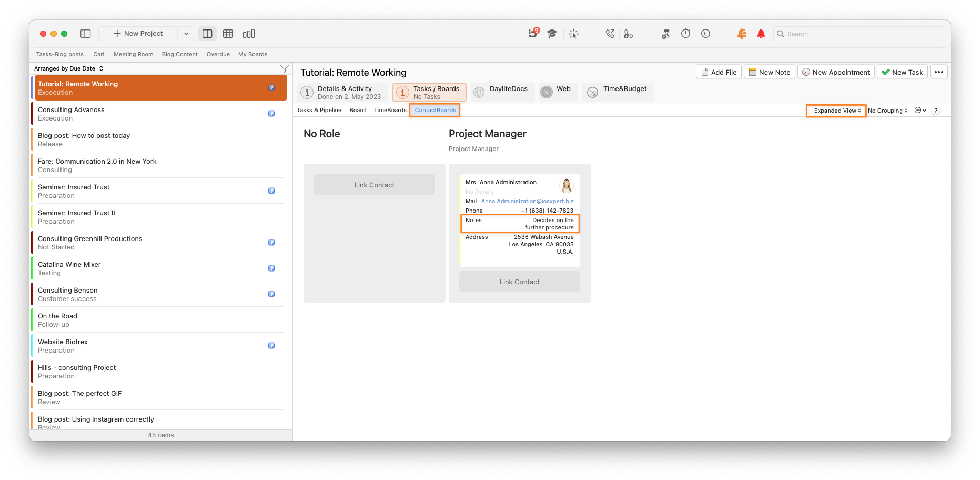The height and width of the screenshot is (480, 980).
Task: Click in the Search field
Action: pyautogui.click(x=858, y=34)
